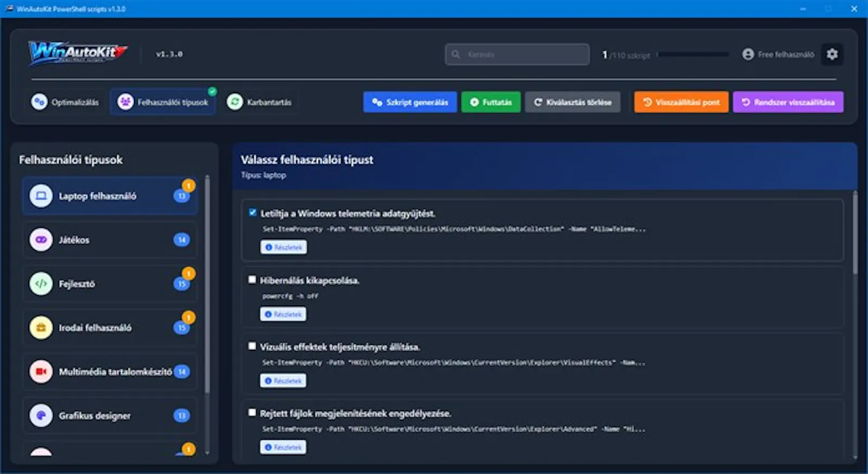Image resolution: width=868 pixels, height=474 pixels.
Task: Select the Multimédia tartalomkészítő user type
Action: pyautogui.click(x=110, y=371)
